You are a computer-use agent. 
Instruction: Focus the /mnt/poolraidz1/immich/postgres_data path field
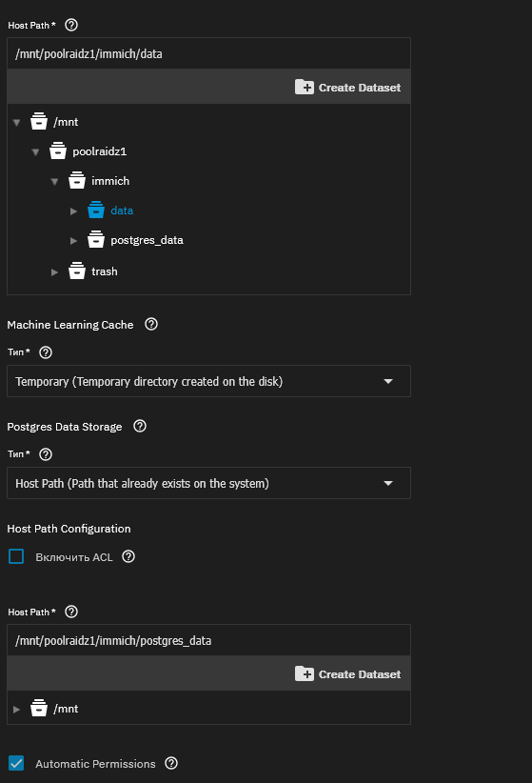click(x=208, y=640)
